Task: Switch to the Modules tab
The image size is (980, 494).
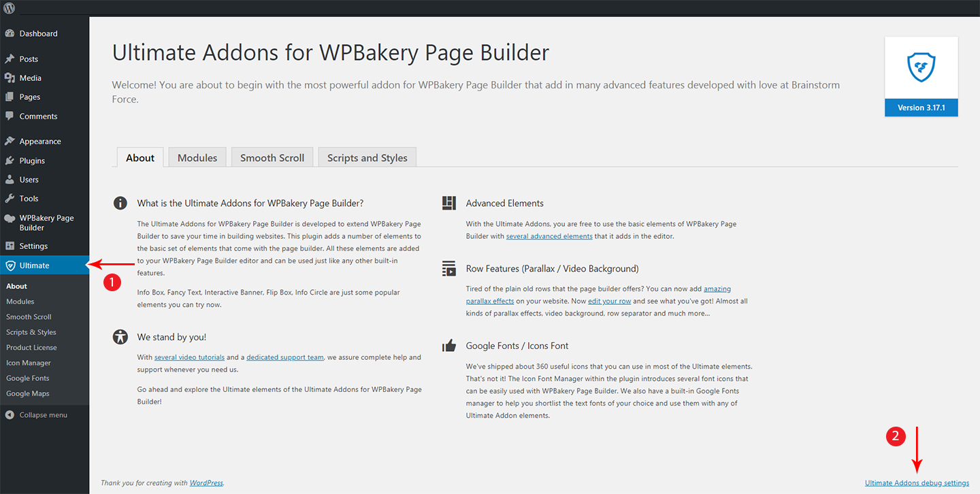Action: tap(197, 157)
